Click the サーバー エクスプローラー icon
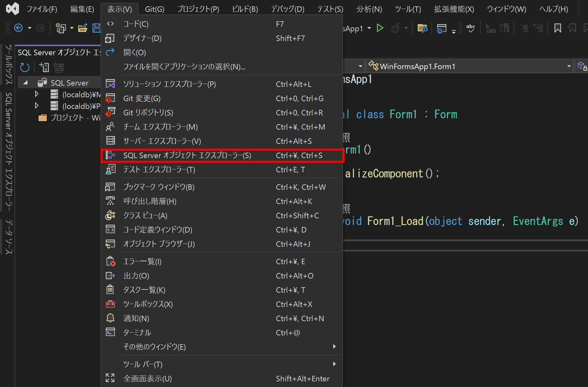This screenshot has width=588, height=387. pos(110,141)
